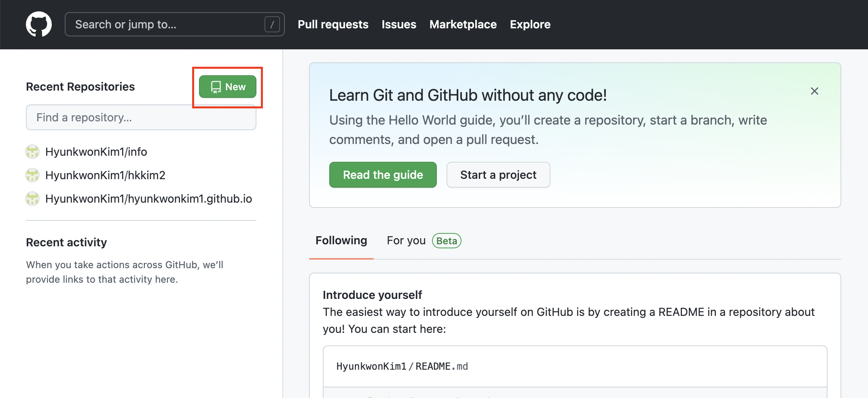Focus the Search or jump to field

(174, 24)
